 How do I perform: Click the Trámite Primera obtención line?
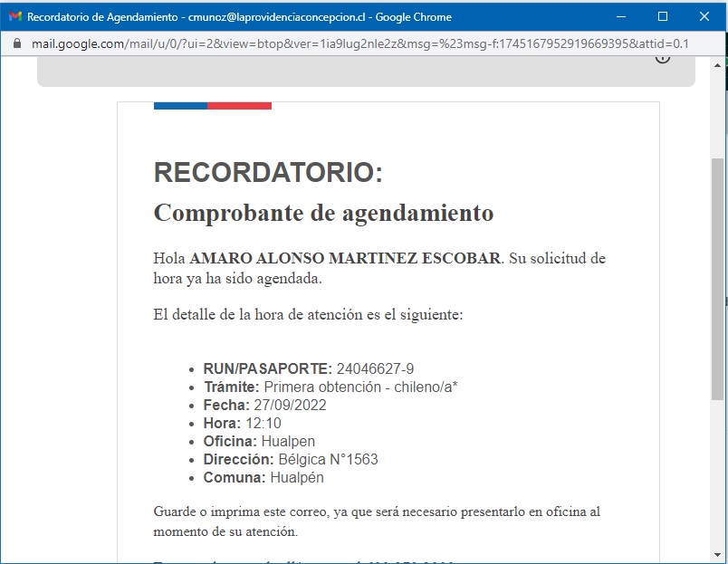coord(330,387)
